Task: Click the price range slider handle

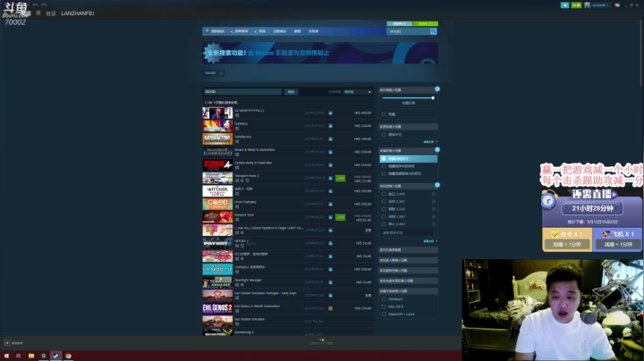Action: 433,97
